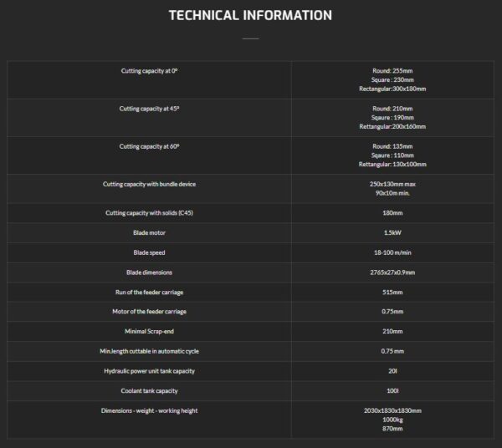
Task: Select Cutting capacity with bundle device label
Action: [x=149, y=184]
